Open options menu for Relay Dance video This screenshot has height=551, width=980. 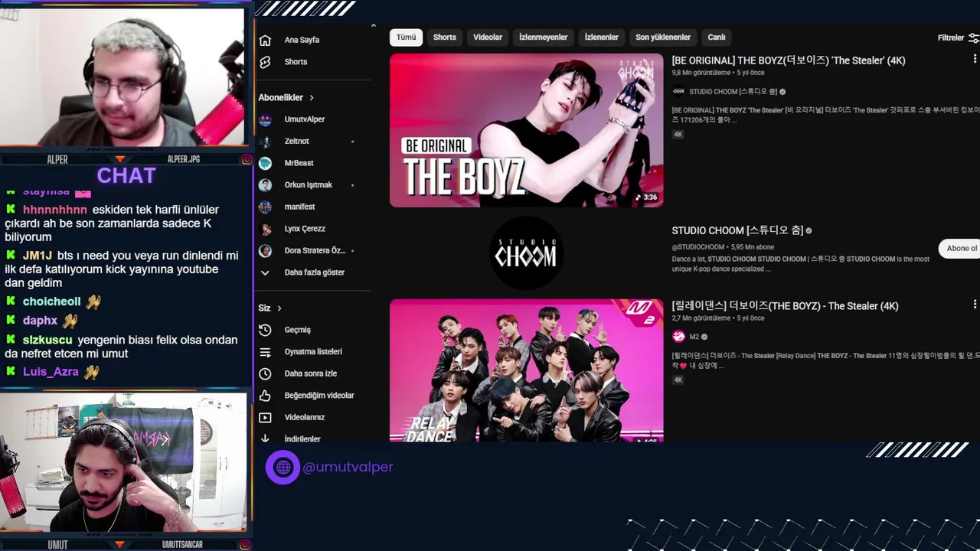[975, 305]
